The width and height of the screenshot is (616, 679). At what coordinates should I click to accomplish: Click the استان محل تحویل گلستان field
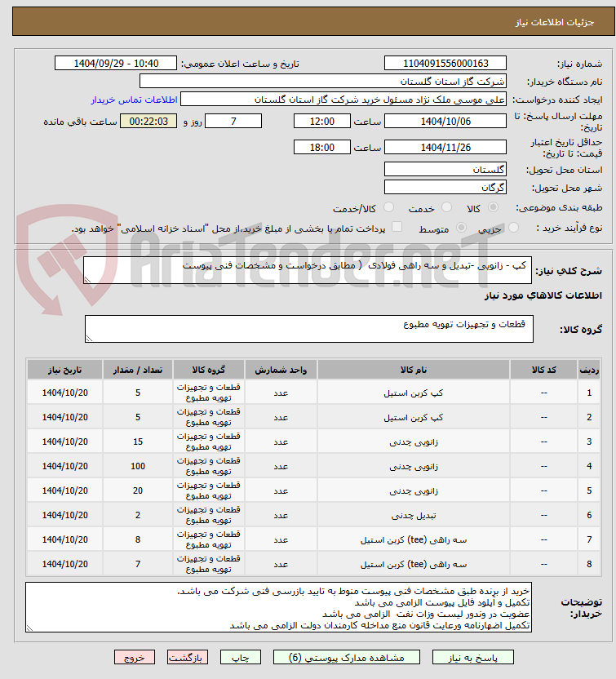[445, 169]
